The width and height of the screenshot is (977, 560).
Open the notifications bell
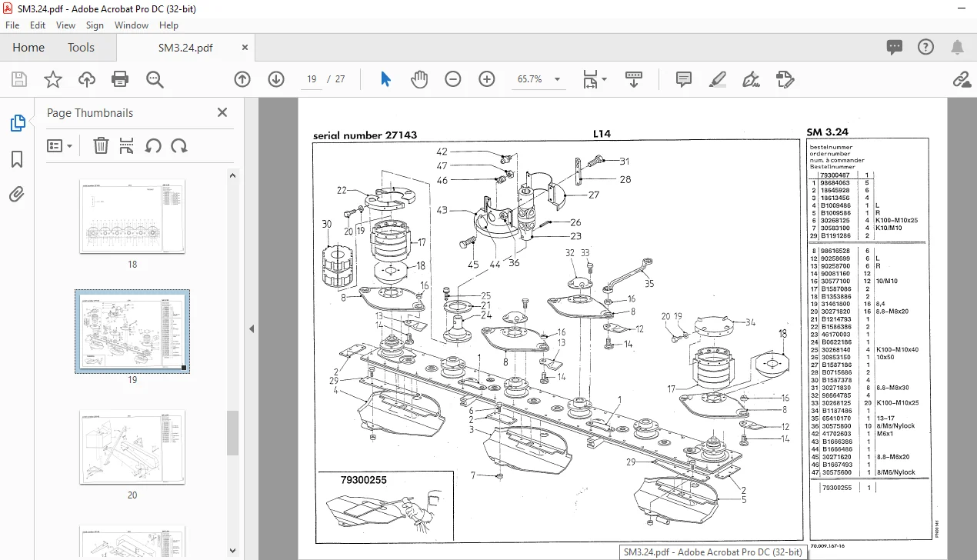point(958,48)
